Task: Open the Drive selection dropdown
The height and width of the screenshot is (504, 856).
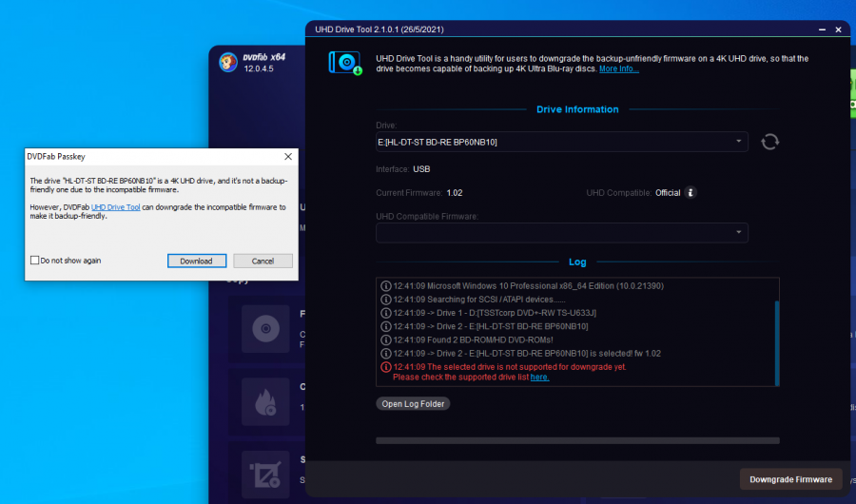Action: [x=562, y=142]
